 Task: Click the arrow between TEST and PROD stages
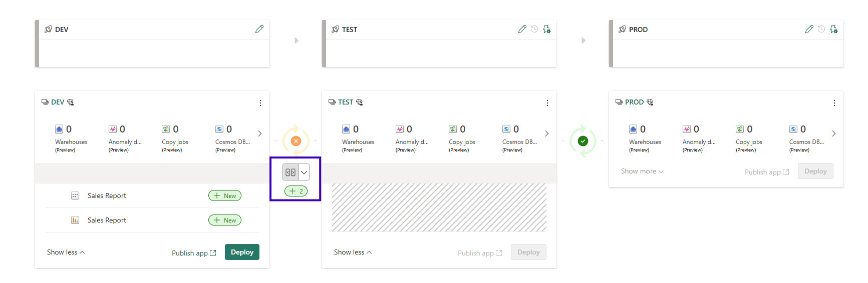pyautogui.click(x=584, y=40)
